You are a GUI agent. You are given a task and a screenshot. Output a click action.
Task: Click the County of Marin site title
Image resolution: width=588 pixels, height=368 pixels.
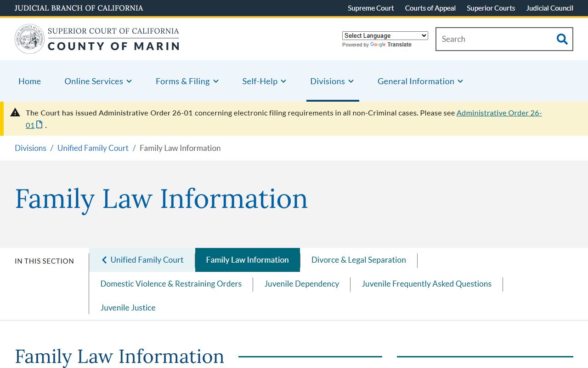coord(113,46)
